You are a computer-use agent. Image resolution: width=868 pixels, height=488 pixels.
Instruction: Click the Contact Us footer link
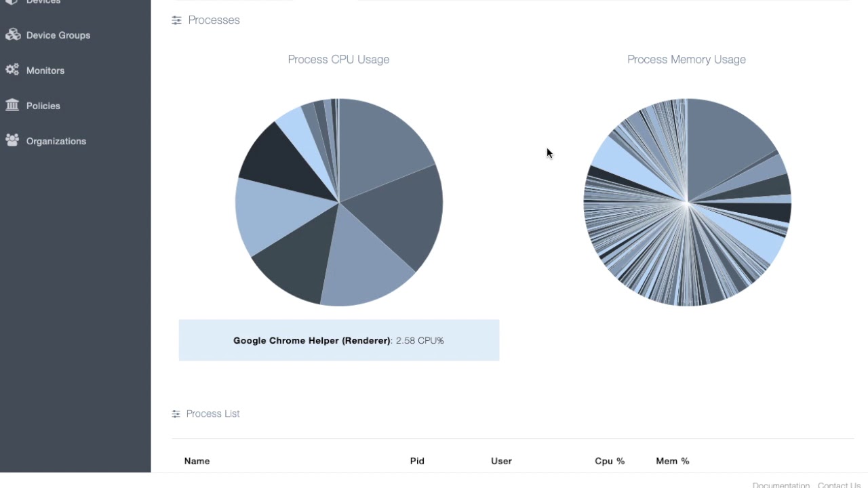839,485
